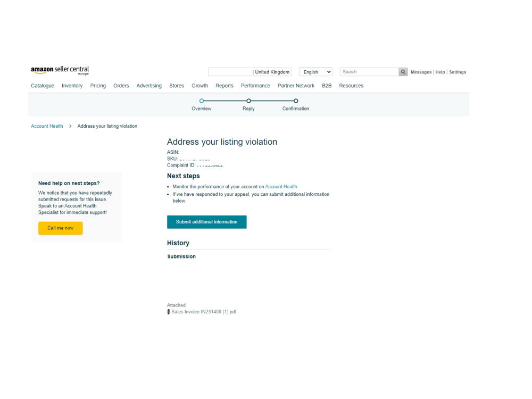The width and height of the screenshot is (532, 399).
Task: Open the Reports menu
Action: (x=225, y=86)
